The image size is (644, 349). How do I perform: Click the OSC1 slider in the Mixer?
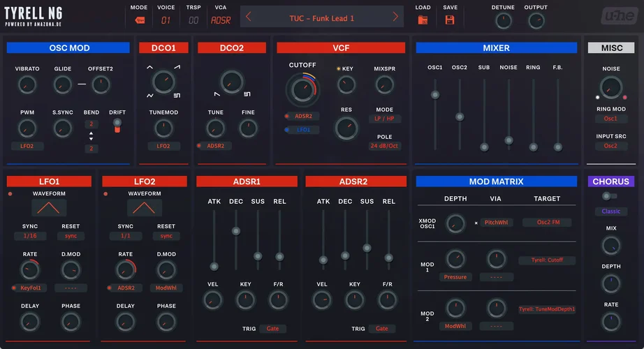tap(434, 94)
